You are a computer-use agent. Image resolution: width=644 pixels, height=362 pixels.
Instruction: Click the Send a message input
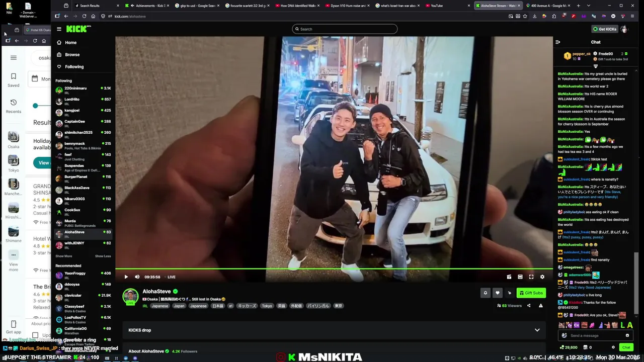(596, 336)
